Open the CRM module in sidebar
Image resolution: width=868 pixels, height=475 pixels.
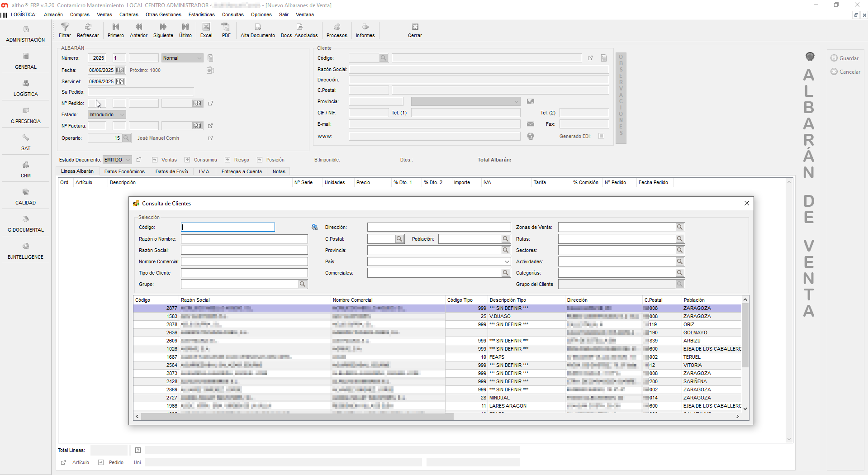26,169
